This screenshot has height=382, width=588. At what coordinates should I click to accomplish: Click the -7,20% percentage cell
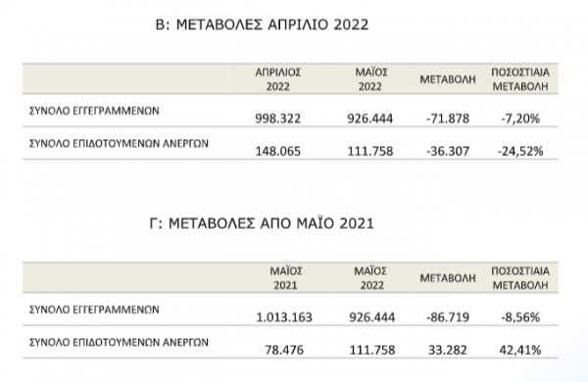point(520,119)
